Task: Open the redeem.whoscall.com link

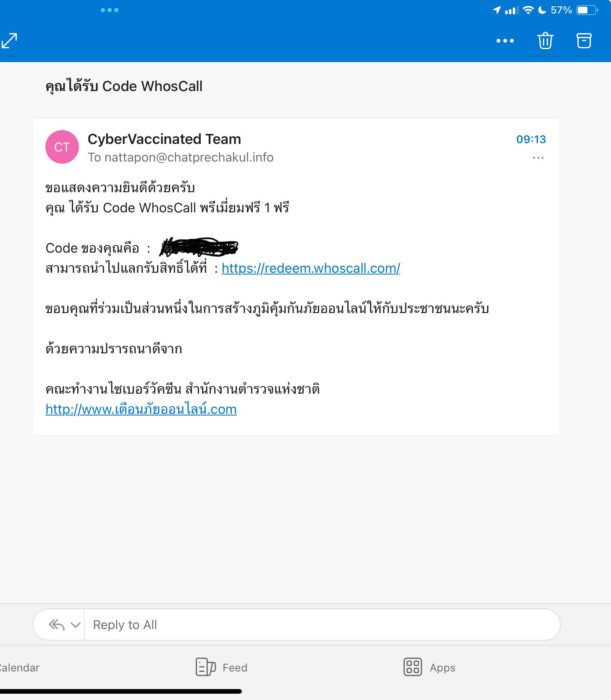Action: click(311, 268)
